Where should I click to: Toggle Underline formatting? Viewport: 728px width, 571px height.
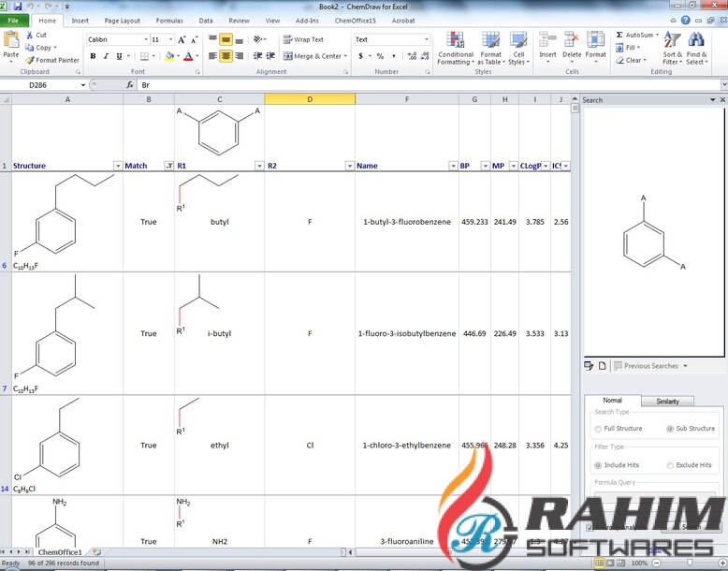(120, 56)
